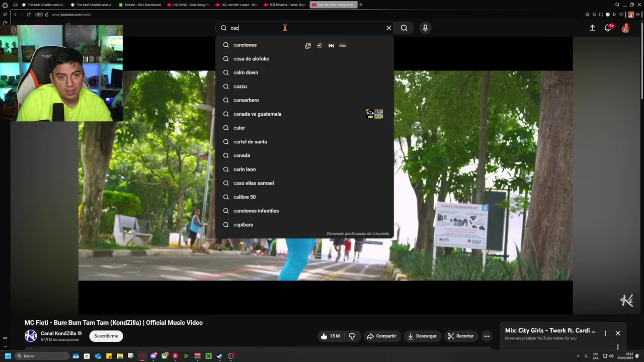Screen dimensions: 644x362
Task: Close the Mix: City Girls playlist panel
Action: pyautogui.click(x=618, y=333)
